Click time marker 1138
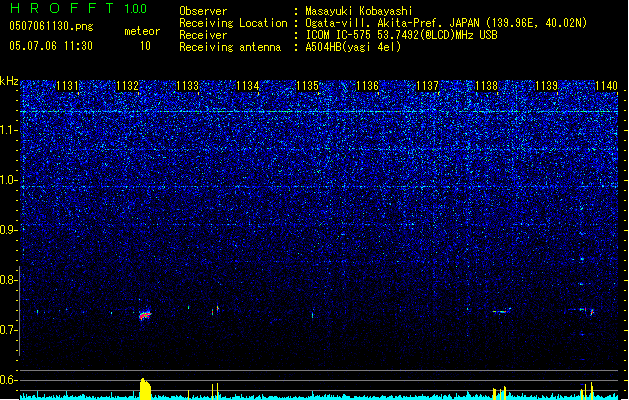This screenshot has width=629, height=400. [x=486, y=86]
